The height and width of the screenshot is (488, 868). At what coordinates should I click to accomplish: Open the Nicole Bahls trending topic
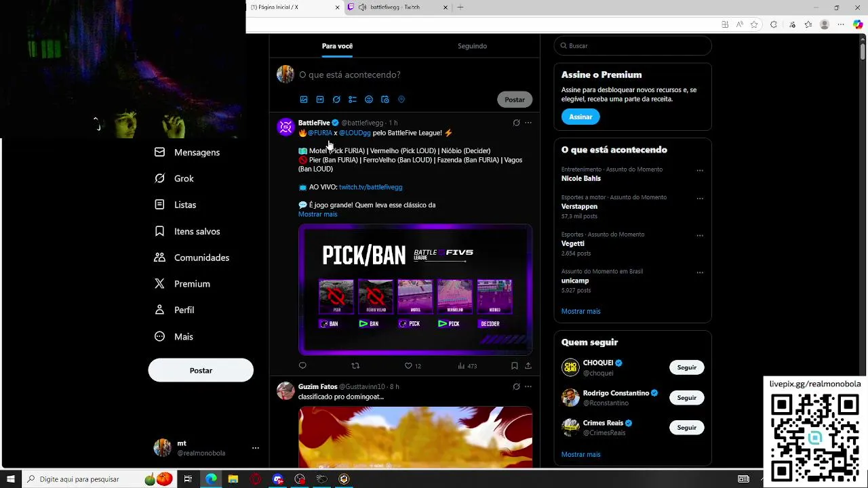coord(581,178)
